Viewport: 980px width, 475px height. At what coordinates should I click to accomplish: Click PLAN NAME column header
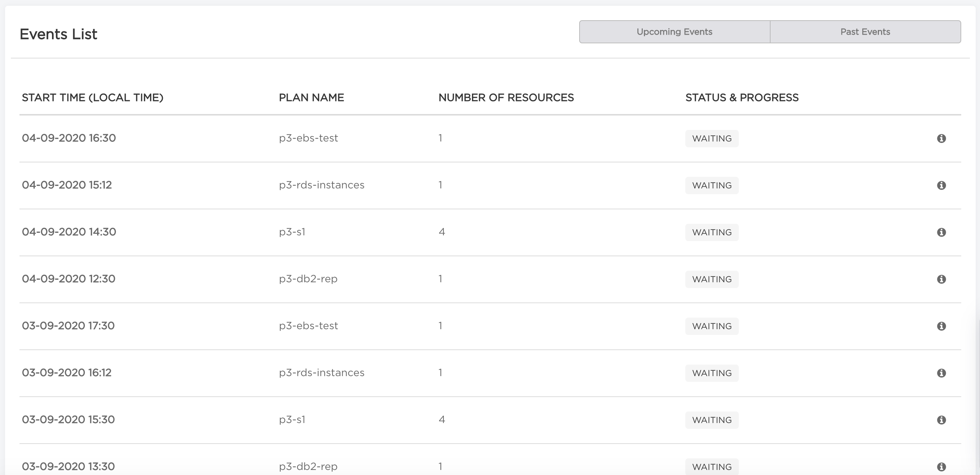coord(311,98)
